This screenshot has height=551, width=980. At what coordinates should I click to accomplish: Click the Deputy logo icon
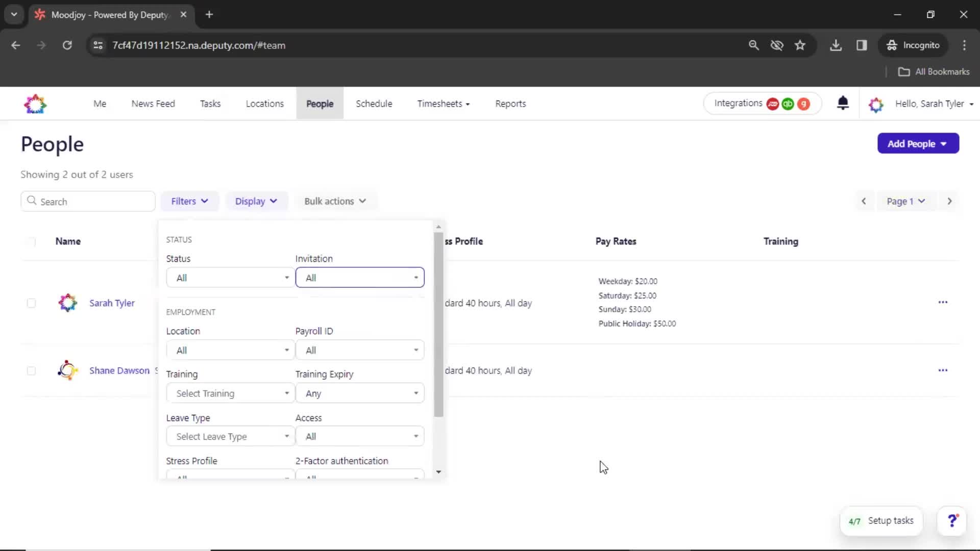pyautogui.click(x=36, y=104)
